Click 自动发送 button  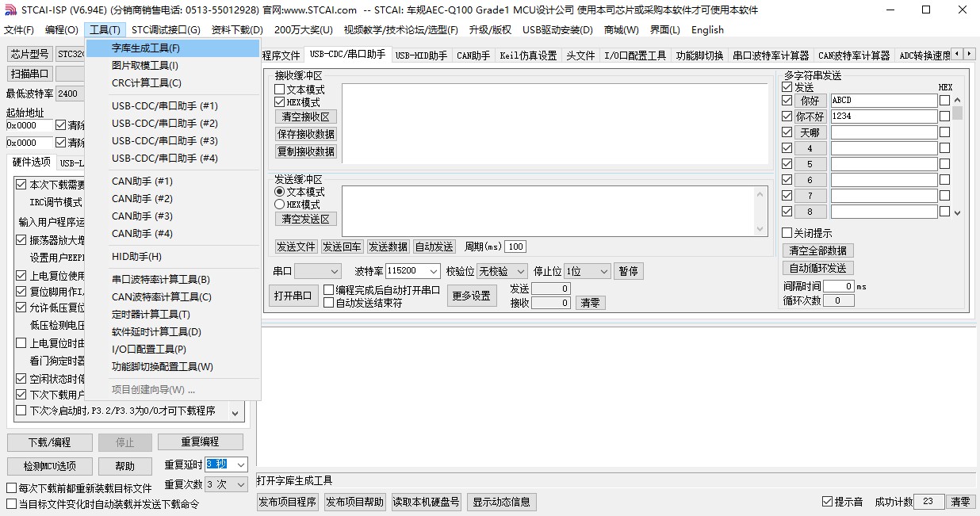point(434,247)
